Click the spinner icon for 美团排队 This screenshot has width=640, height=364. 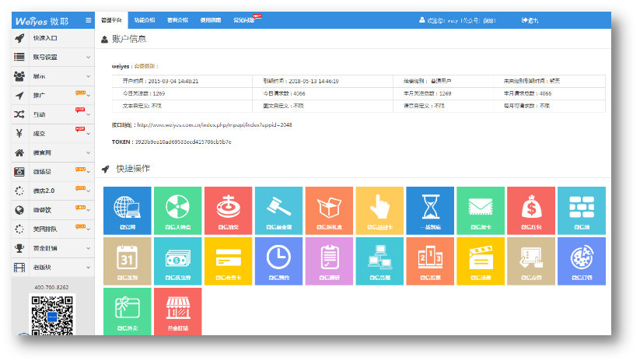coord(19,229)
